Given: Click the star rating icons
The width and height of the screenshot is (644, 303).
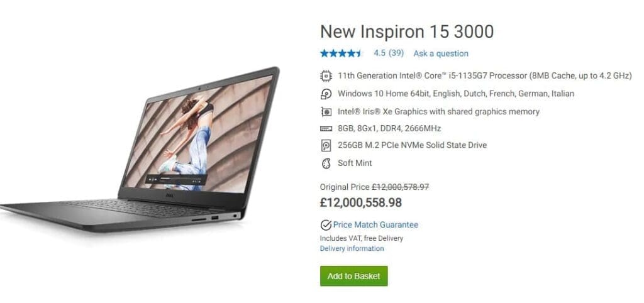Looking at the screenshot, I should tap(341, 53).
